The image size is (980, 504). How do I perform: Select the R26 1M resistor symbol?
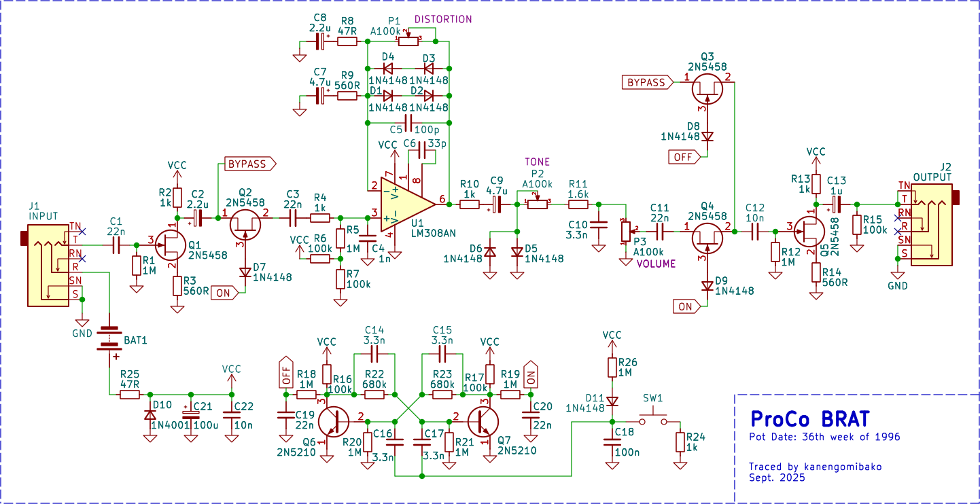pyautogui.click(x=612, y=367)
